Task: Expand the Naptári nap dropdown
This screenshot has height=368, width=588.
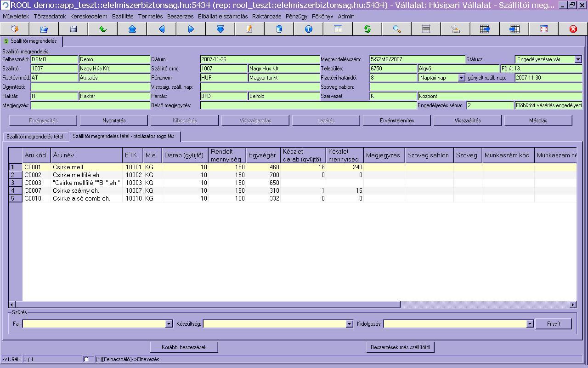Action: pos(461,78)
